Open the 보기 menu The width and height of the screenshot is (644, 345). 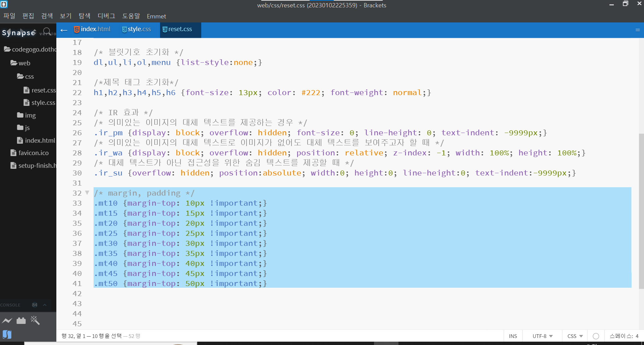[66, 16]
